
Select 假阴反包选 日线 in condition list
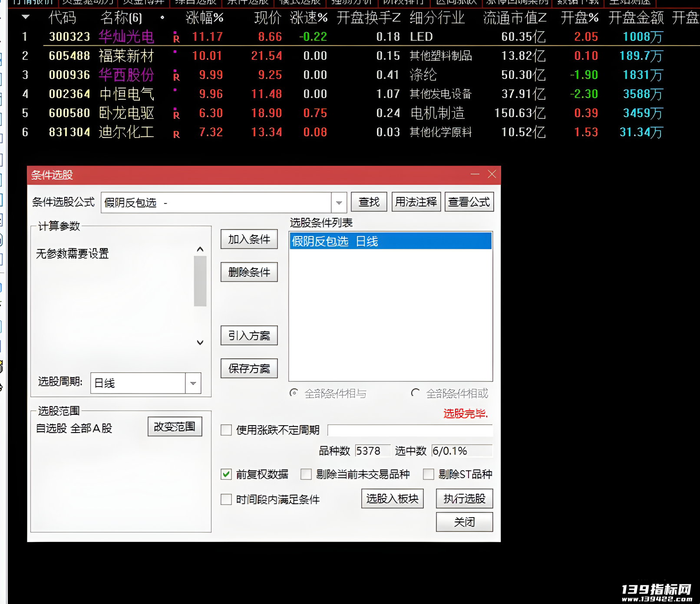(x=390, y=241)
